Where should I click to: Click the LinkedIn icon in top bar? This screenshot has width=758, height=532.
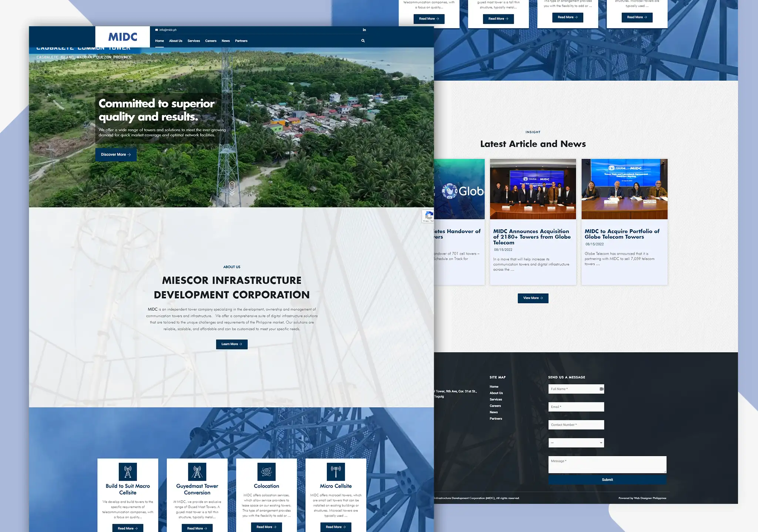(x=364, y=30)
